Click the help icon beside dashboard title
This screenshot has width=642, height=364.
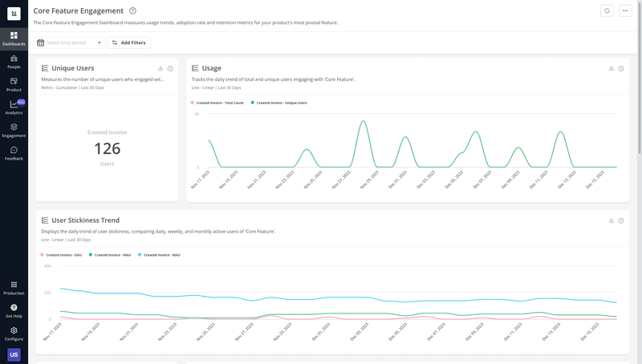(x=132, y=10)
